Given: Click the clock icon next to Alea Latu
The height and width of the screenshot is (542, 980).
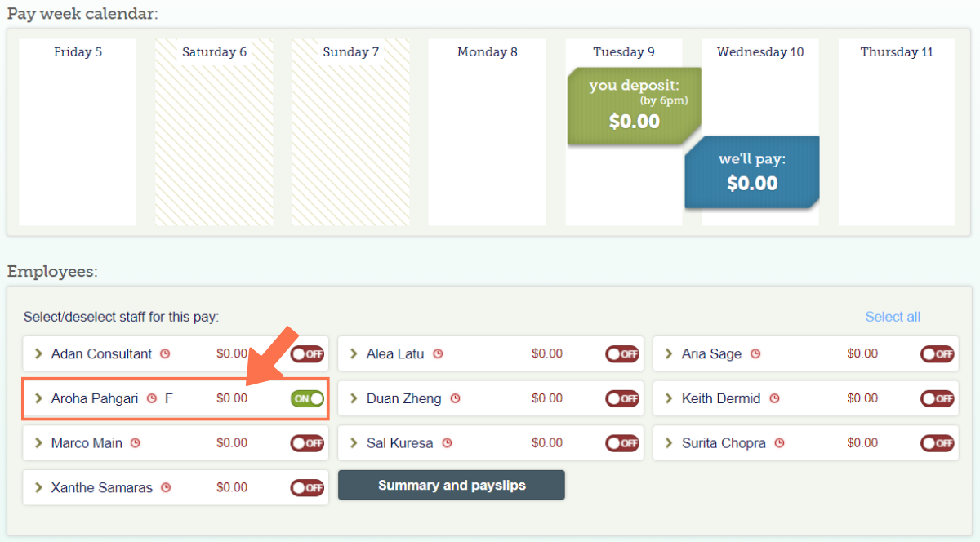Looking at the screenshot, I should (x=438, y=353).
